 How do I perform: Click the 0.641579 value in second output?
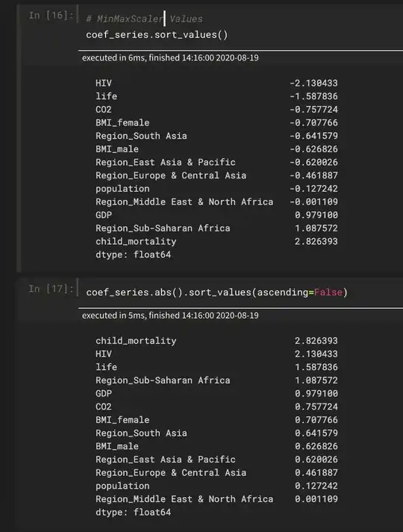click(x=316, y=434)
